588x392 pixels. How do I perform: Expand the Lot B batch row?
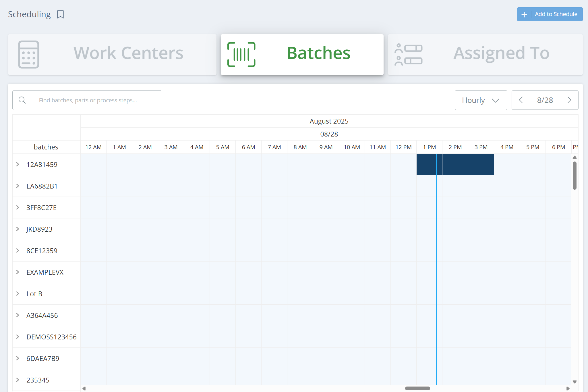click(x=18, y=294)
